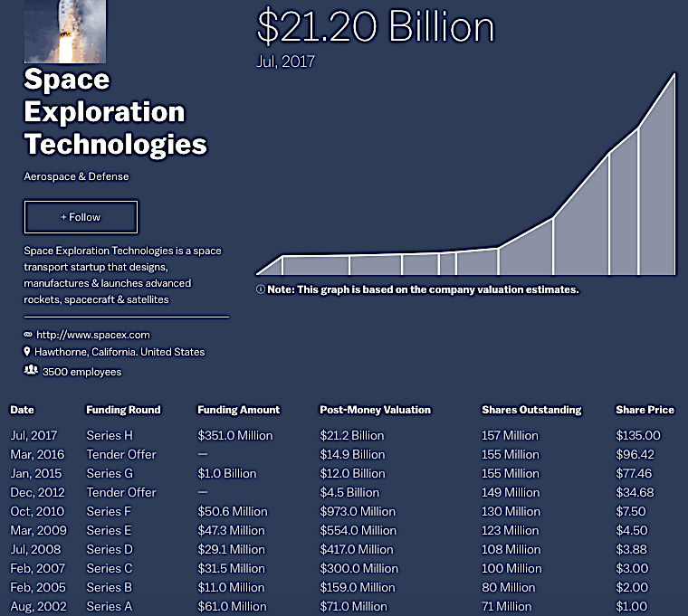Select the $12.0 Billion valuation cell
The height and width of the screenshot is (616, 688).
(x=352, y=473)
